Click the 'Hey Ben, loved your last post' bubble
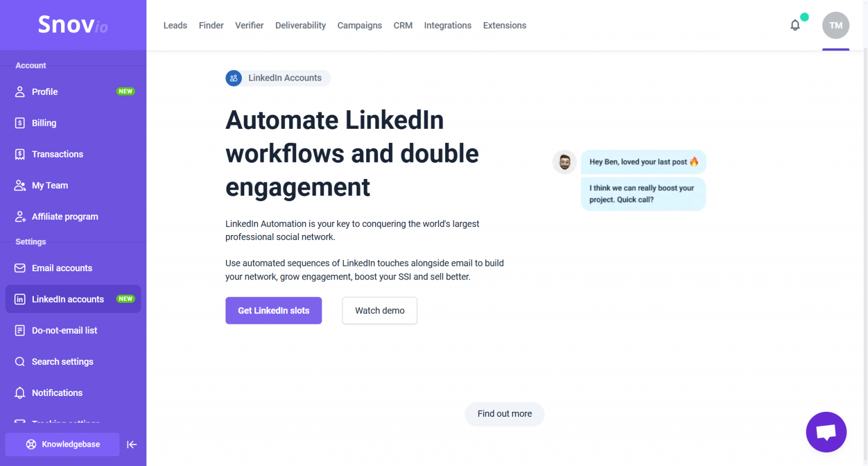868x466 pixels. [644, 162]
